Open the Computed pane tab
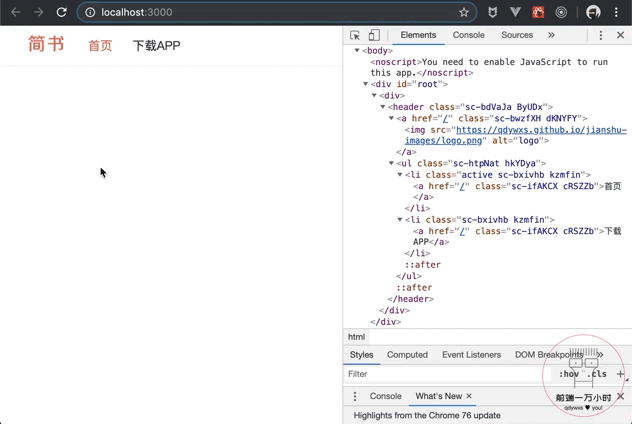The image size is (632, 424). [407, 355]
